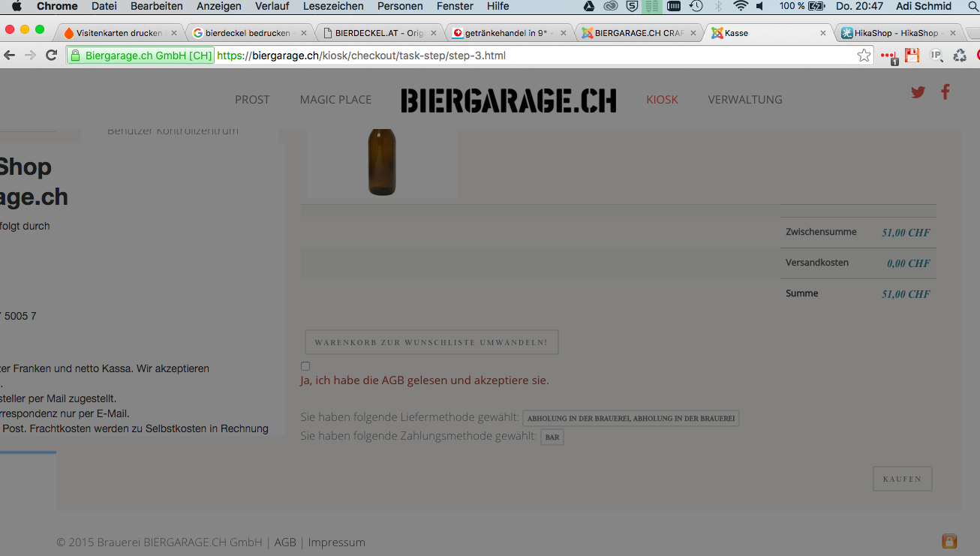The width and height of the screenshot is (980, 556).
Task: Open the Chrome application menu
Action: pyautogui.click(x=57, y=7)
